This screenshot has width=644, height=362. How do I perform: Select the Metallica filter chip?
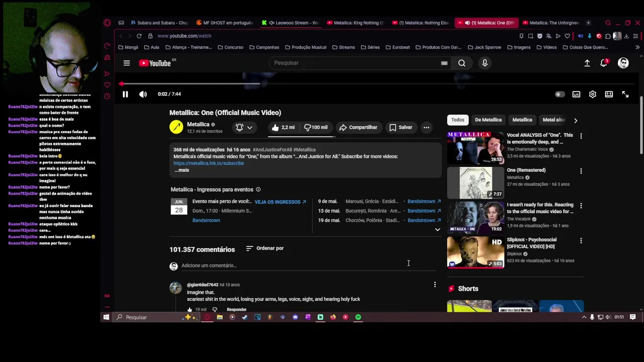[x=522, y=120]
